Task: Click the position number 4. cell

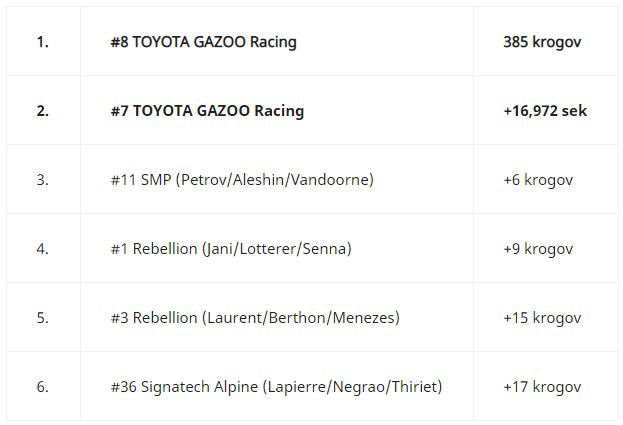Action: tap(43, 249)
